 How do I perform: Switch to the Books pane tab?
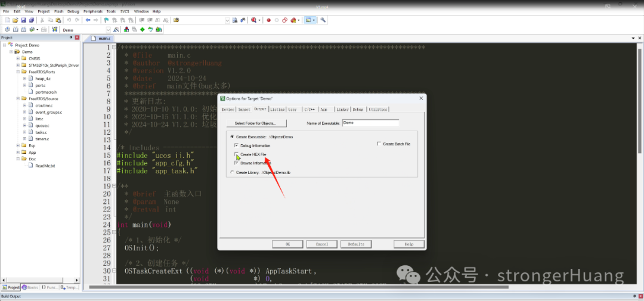pos(30,287)
